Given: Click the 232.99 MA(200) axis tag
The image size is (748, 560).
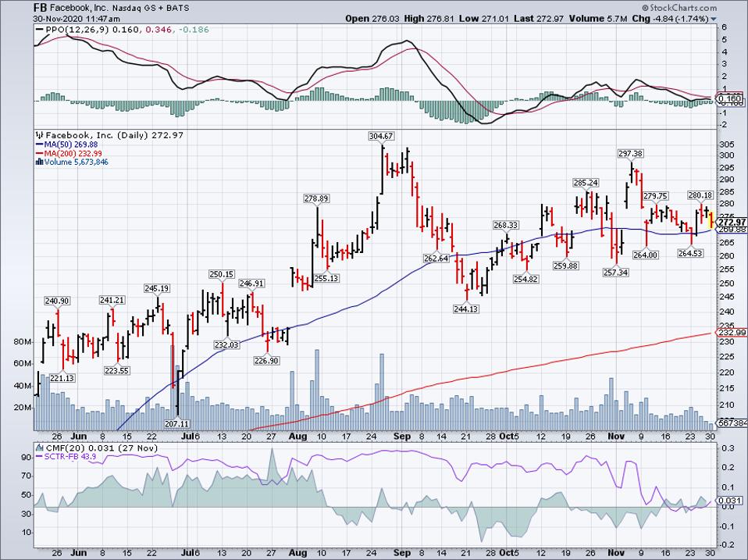Looking at the screenshot, I should [732, 333].
